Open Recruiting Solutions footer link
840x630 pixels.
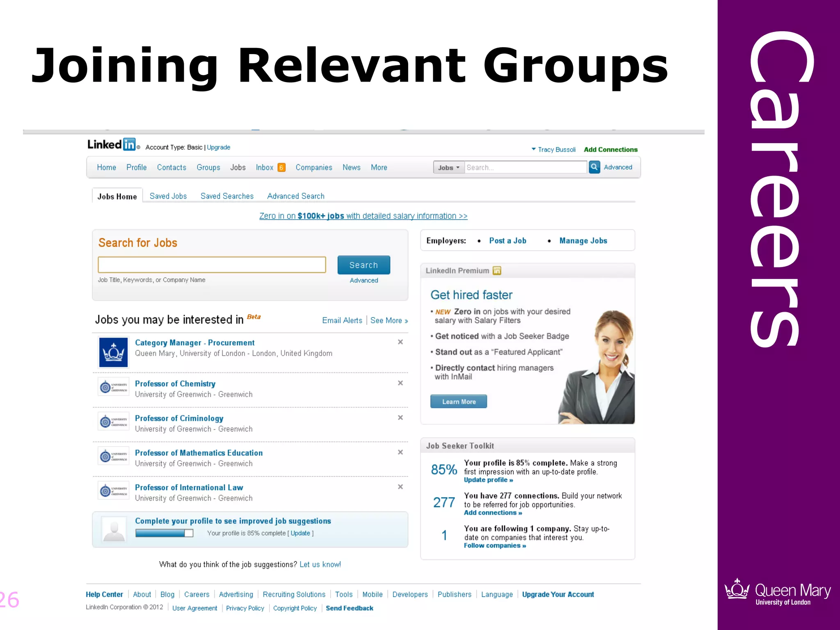click(294, 594)
